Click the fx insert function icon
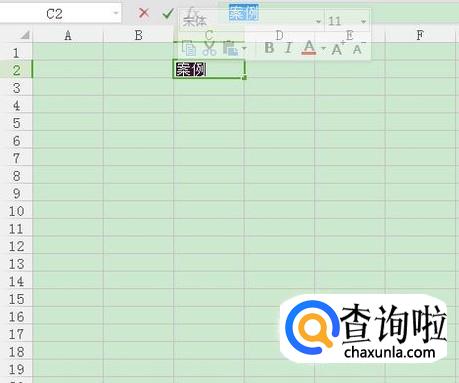 tap(192, 13)
